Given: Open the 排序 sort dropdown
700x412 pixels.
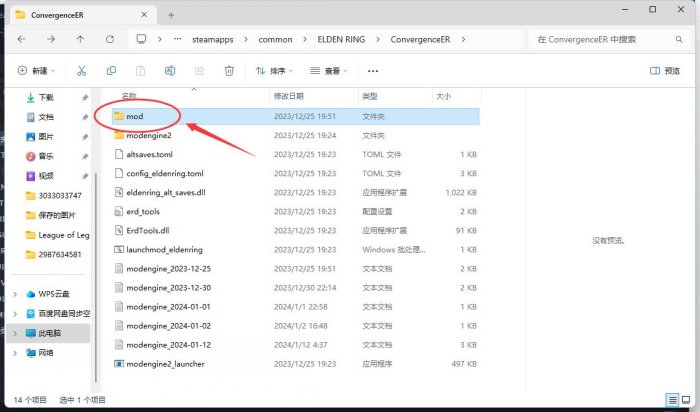Looking at the screenshot, I should tap(274, 71).
